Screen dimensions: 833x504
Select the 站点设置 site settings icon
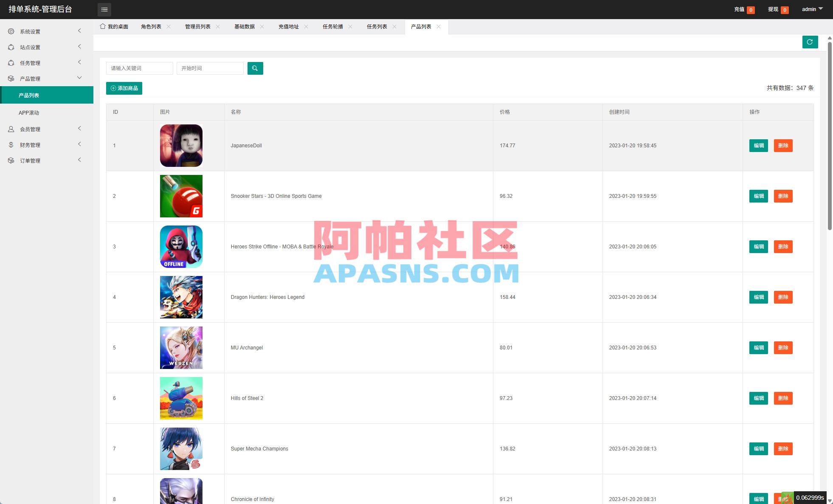click(11, 47)
